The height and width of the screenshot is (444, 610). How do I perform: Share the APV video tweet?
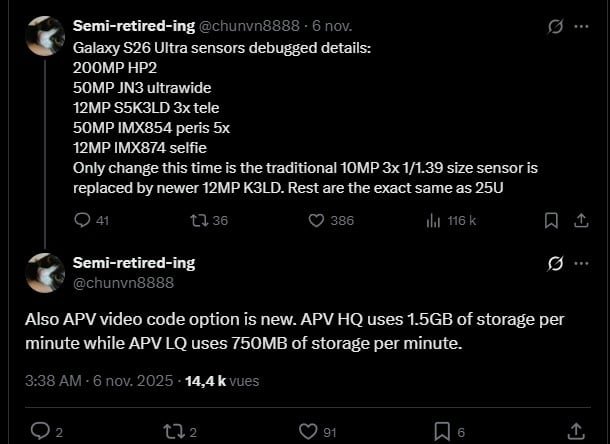click(576, 430)
